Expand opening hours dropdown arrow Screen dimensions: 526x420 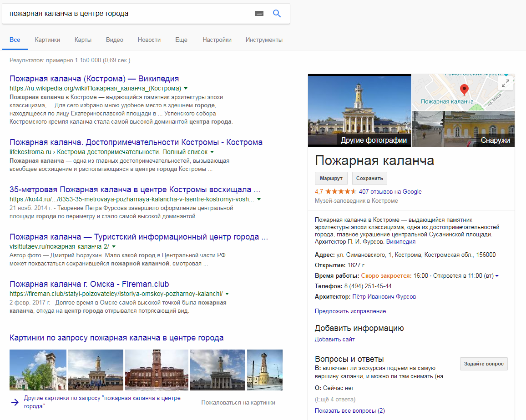click(x=497, y=276)
